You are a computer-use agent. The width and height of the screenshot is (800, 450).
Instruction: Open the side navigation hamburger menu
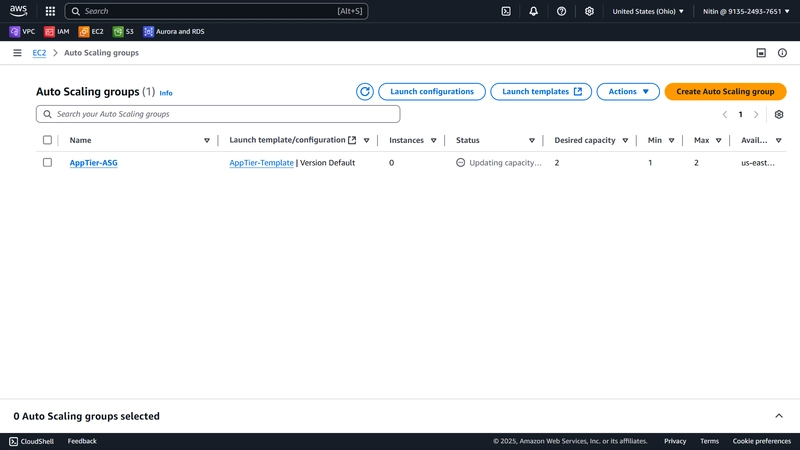click(17, 53)
